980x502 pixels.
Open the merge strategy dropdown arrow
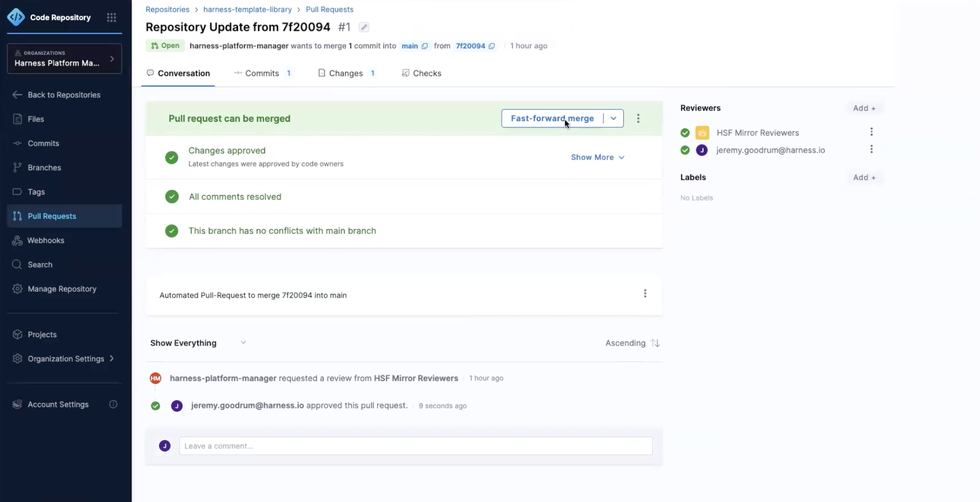coord(613,119)
